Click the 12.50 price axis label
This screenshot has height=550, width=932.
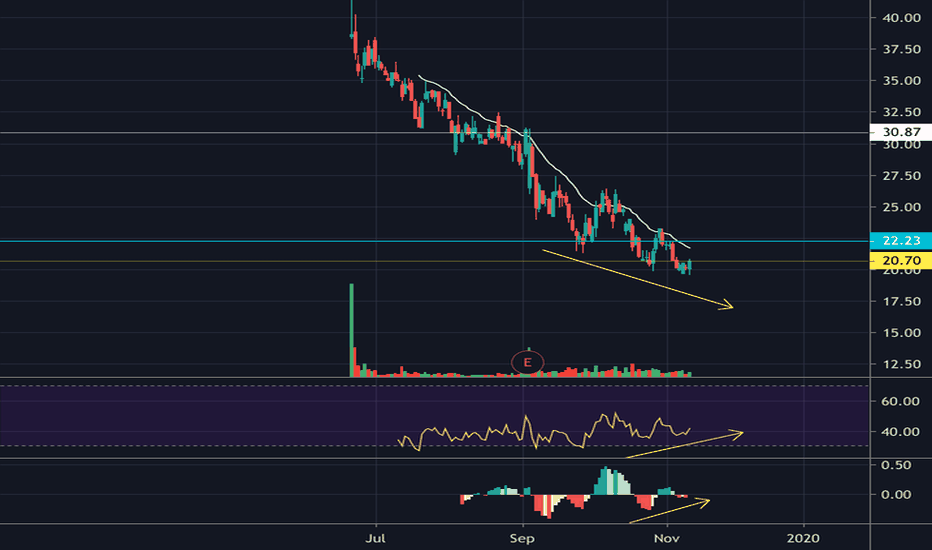pyautogui.click(x=901, y=364)
